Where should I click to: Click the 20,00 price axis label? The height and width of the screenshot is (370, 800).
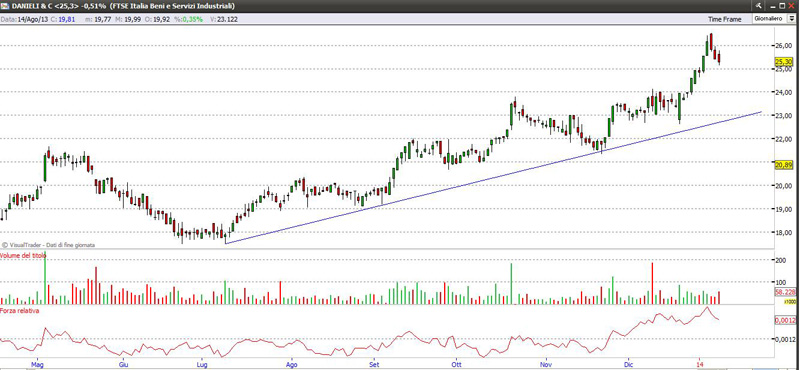click(x=783, y=186)
